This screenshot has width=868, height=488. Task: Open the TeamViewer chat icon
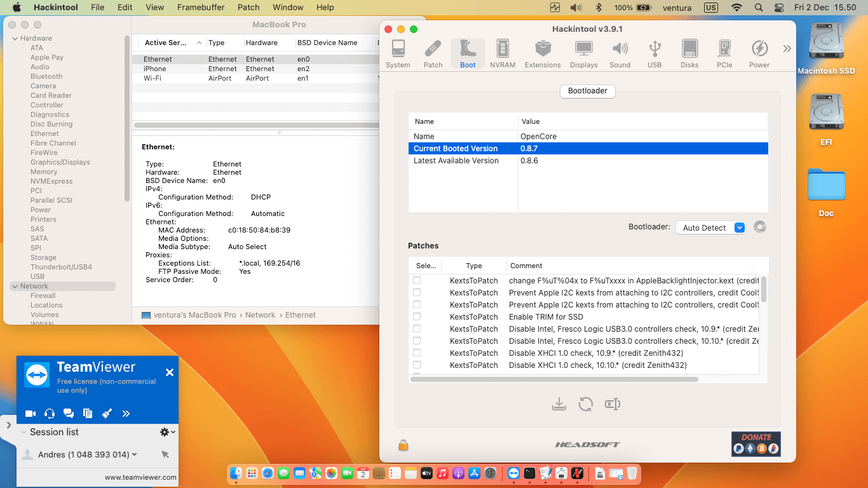pos(69,414)
